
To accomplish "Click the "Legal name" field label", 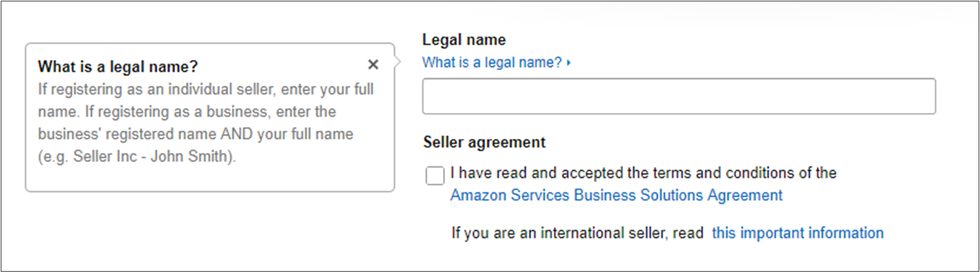I will (464, 39).
